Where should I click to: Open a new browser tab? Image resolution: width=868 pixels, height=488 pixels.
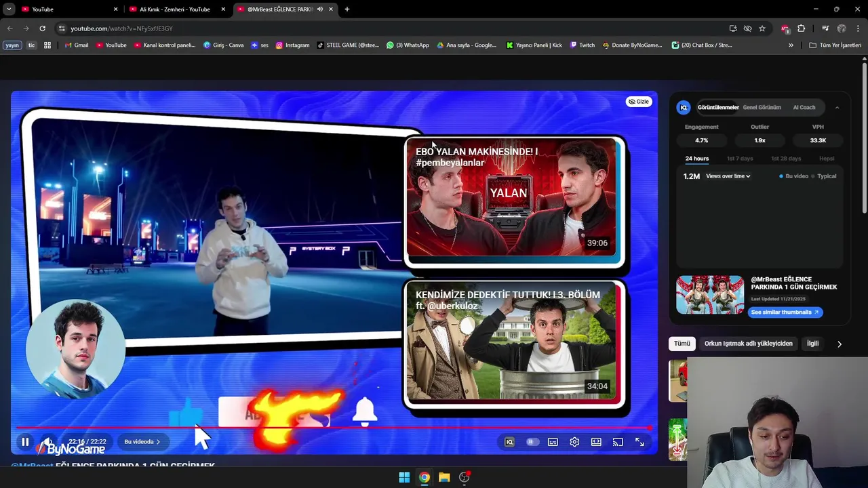pyautogui.click(x=347, y=9)
